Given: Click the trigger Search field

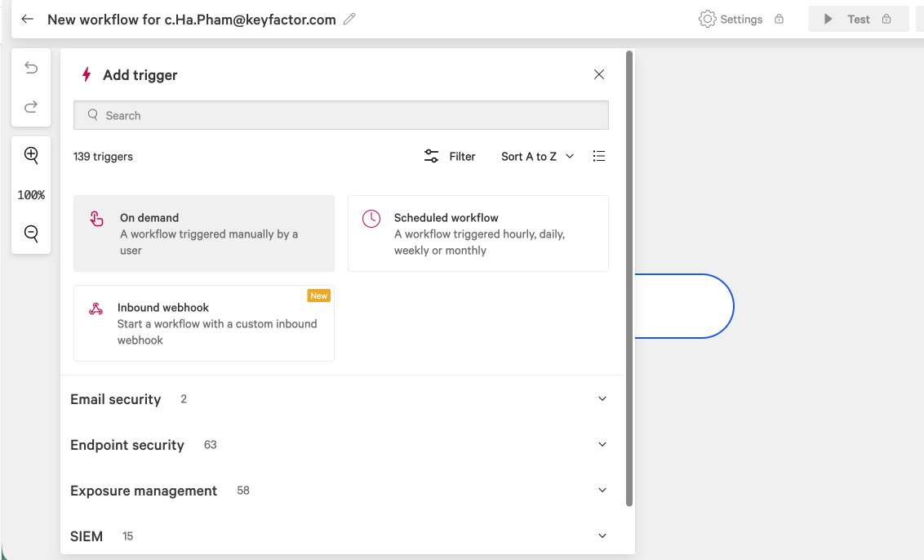Looking at the screenshot, I should (341, 115).
